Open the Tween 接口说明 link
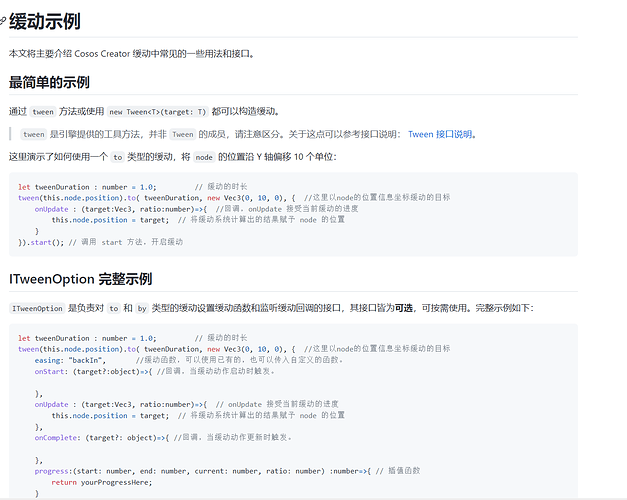 440,134
